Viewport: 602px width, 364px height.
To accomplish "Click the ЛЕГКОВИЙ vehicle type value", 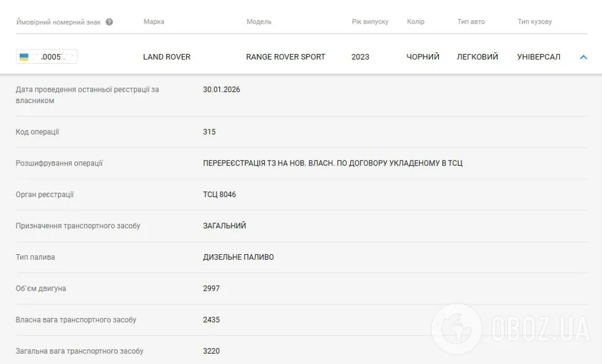I will click(477, 57).
